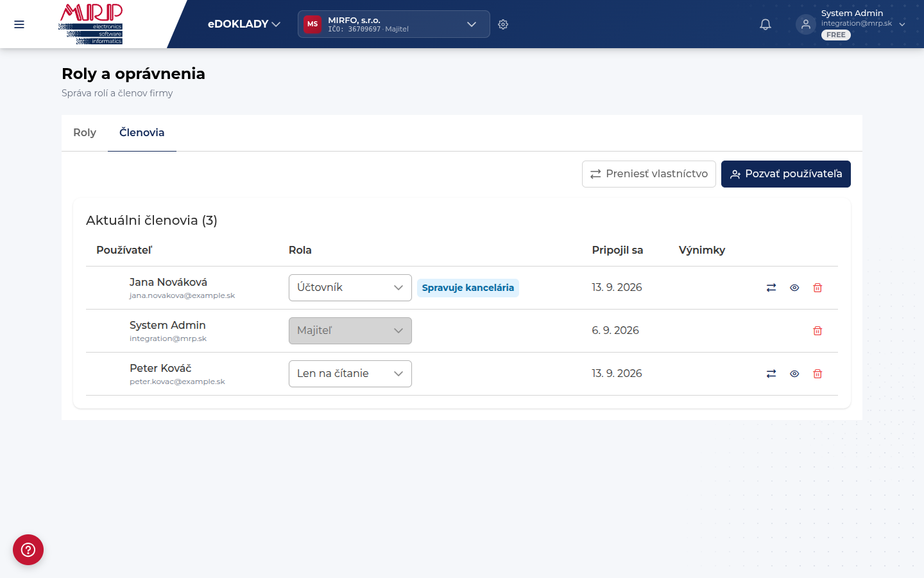This screenshot has height=578, width=924.
Task: Open role dropdown set to Len na čítanie
Action: [x=350, y=374]
